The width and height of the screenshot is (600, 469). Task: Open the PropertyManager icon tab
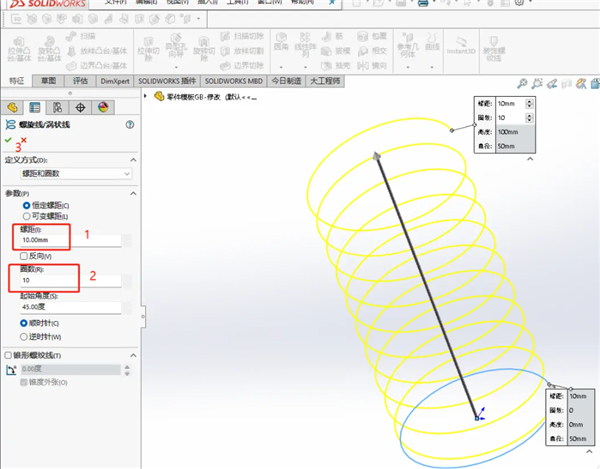tap(35, 107)
